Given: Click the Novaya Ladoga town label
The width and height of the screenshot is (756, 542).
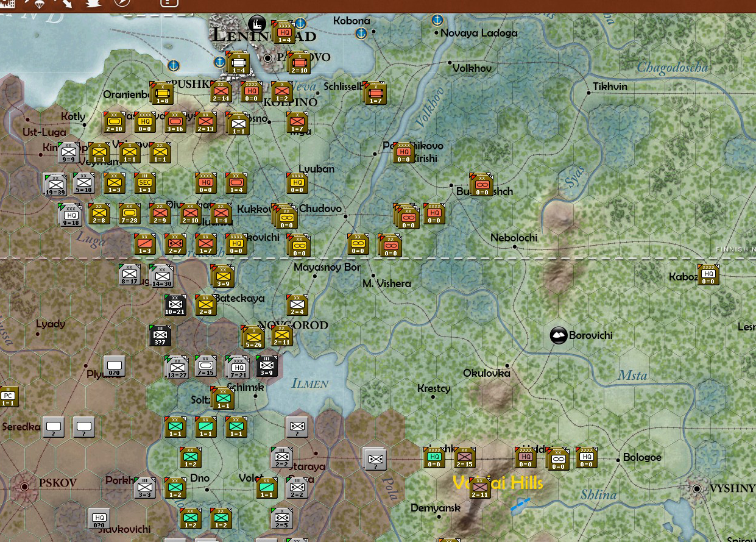Looking at the screenshot, I should point(479,34).
